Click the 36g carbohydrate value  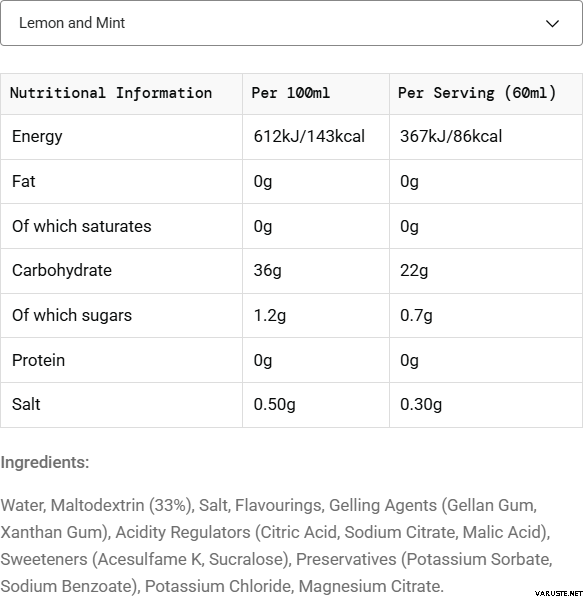click(268, 271)
